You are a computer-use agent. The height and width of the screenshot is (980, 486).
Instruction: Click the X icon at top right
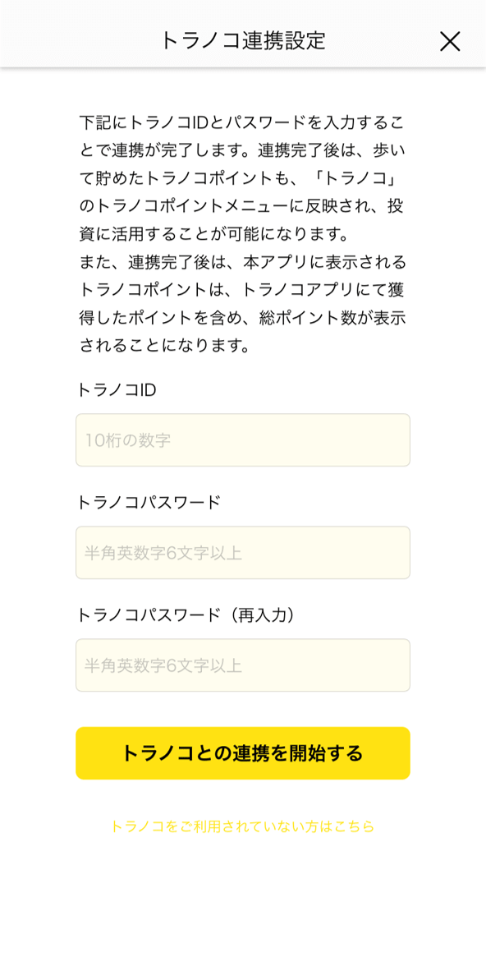coord(450,41)
